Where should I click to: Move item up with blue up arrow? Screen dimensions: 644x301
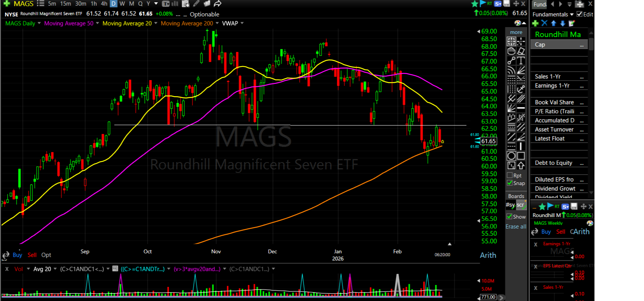pos(553,23)
